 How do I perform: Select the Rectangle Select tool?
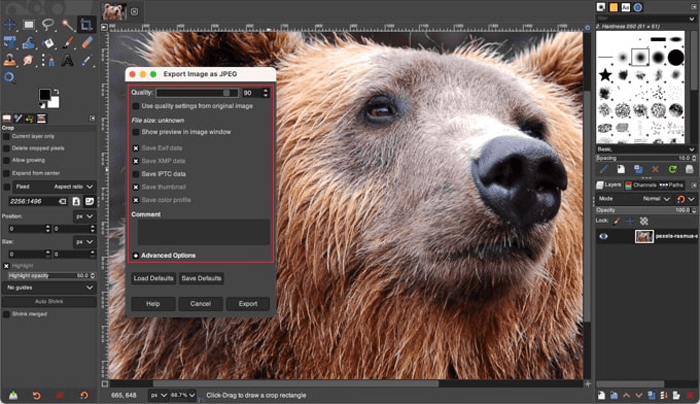28,24
